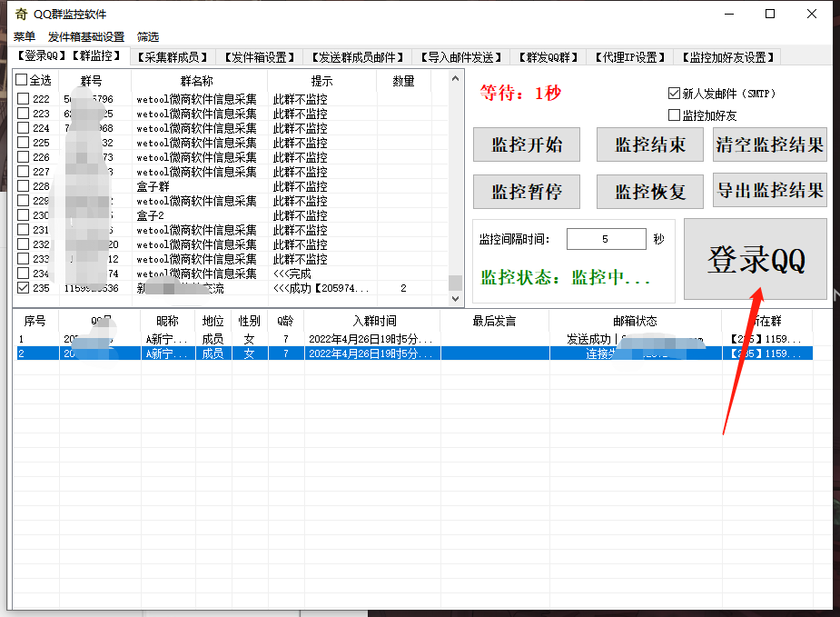
Task: Sort by the 群号 column header
Action: click(91, 80)
